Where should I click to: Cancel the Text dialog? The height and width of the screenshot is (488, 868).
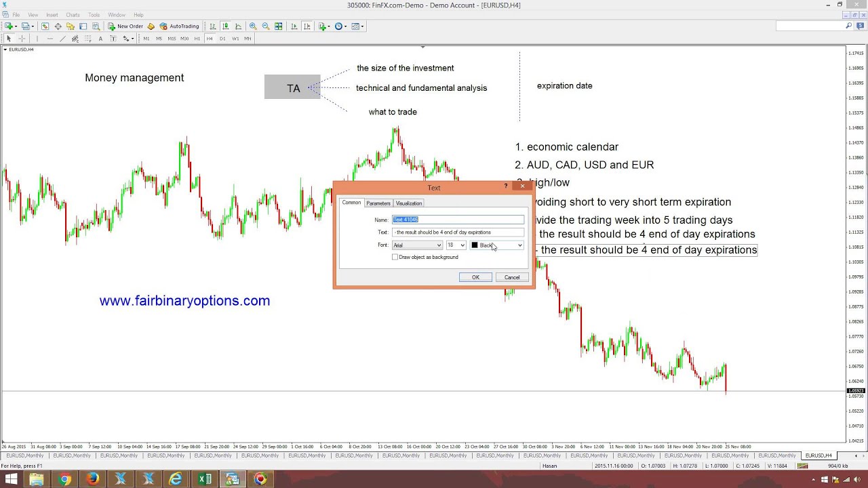(512, 277)
